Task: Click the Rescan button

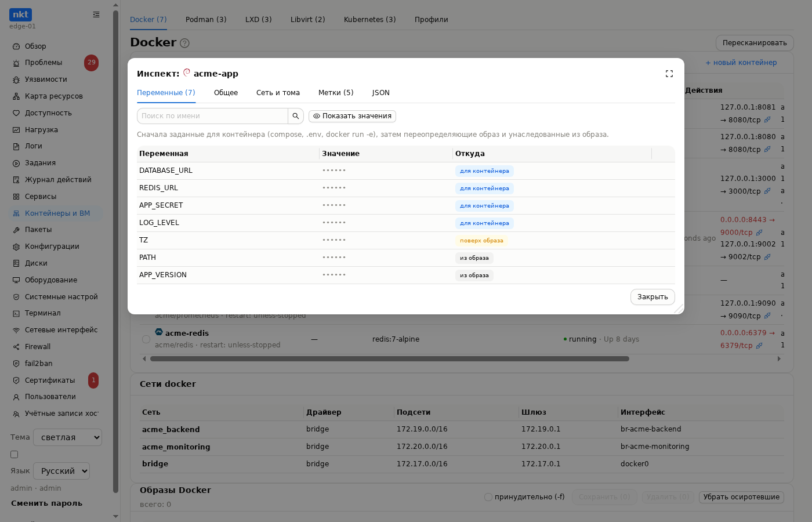Action: pyautogui.click(x=755, y=43)
